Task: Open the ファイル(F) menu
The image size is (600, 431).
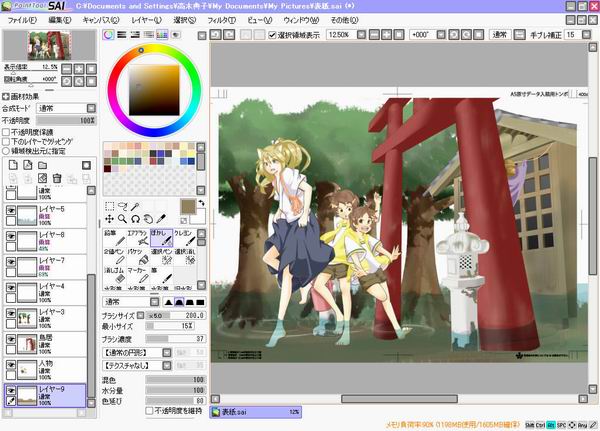Action: pyautogui.click(x=22, y=20)
